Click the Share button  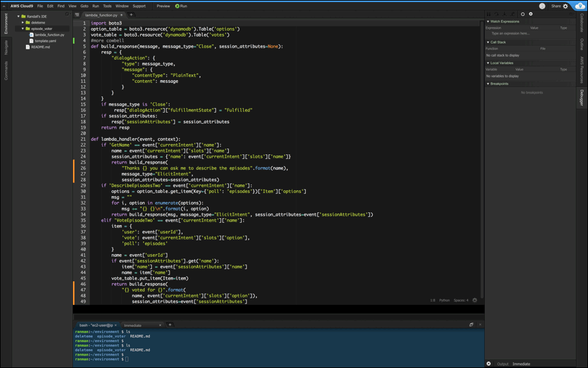click(x=555, y=6)
